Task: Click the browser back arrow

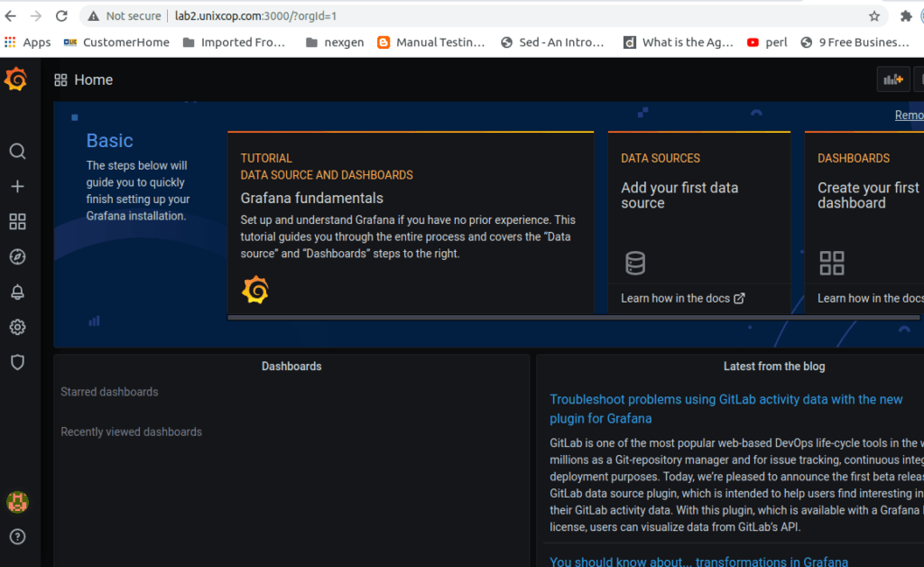Action: pyautogui.click(x=11, y=16)
